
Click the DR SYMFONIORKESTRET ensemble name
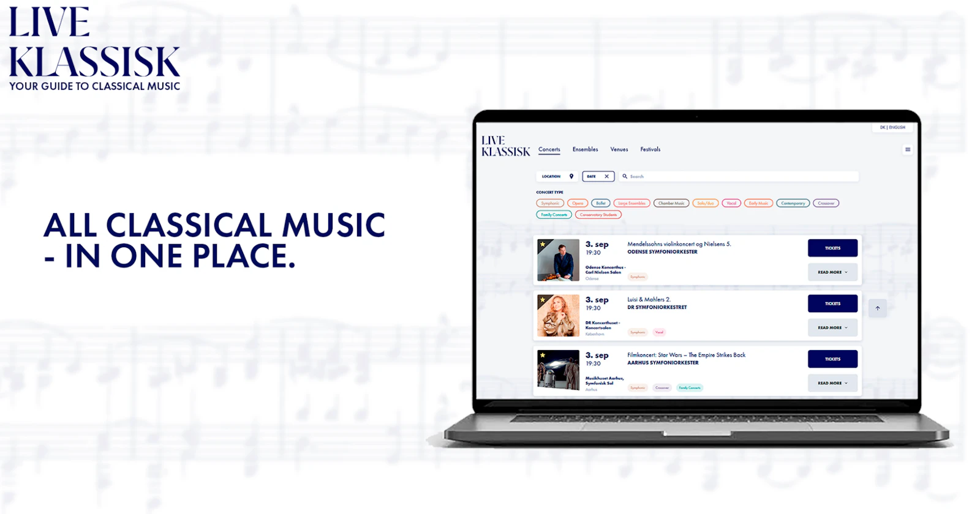pos(657,307)
